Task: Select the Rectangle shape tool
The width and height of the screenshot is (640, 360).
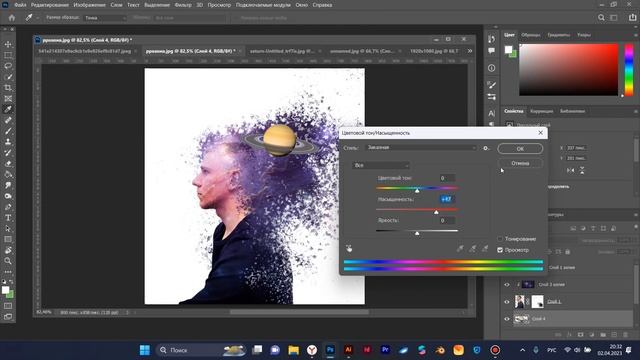Action: pyautogui.click(x=8, y=239)
